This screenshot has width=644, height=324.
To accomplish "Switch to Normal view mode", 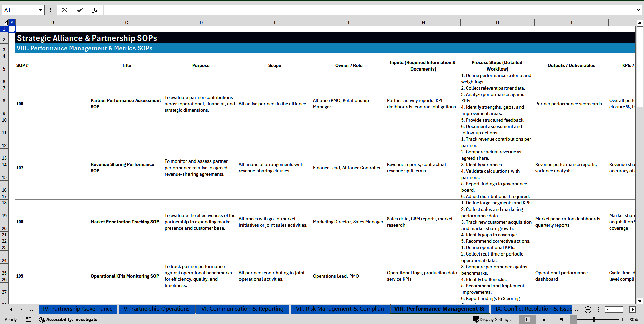I will coord(527,319).
